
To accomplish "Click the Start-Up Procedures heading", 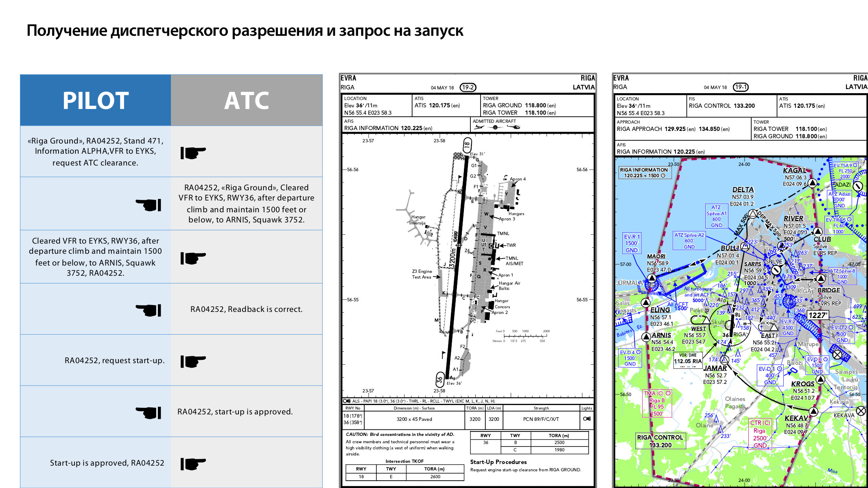I will pyautogui.click(x=498, y=462).
